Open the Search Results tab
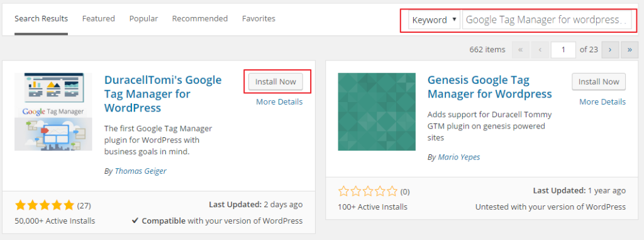This screenshot has height=240, width=644. (41, 18)
